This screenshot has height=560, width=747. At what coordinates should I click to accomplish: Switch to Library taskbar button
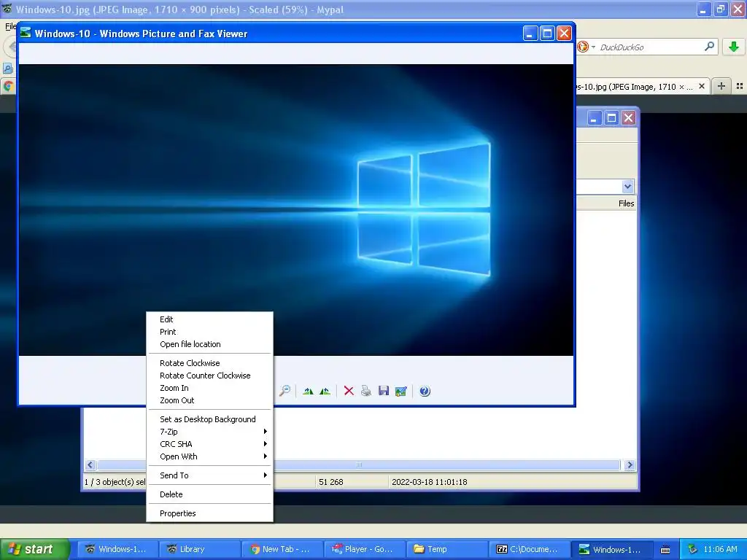(x=199, y=549)
